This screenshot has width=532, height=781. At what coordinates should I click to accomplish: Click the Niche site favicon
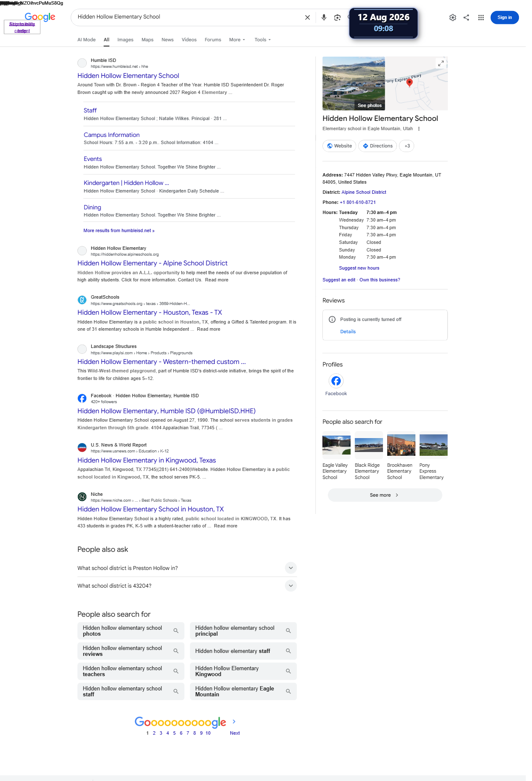pyautogui.click(x=82, y=497)
